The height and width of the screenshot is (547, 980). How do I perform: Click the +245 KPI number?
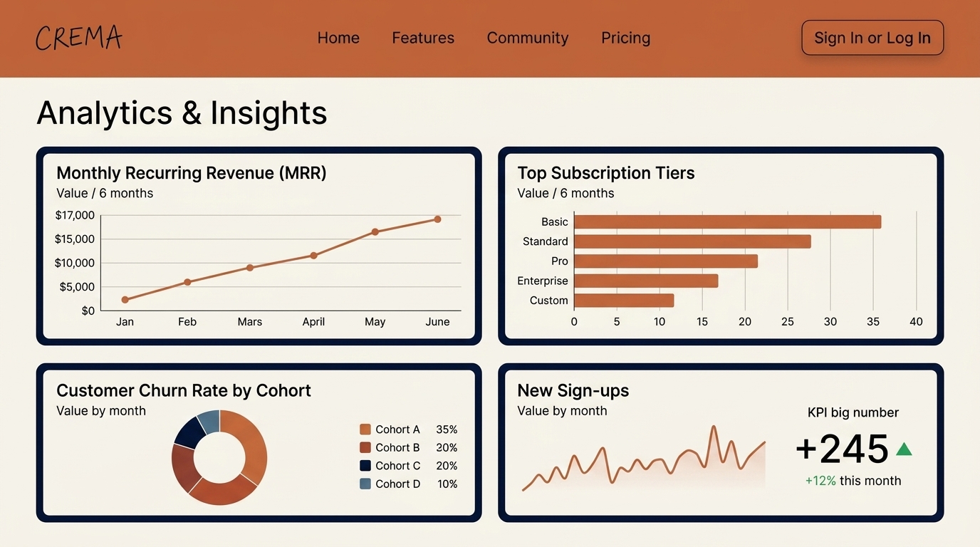click(x=842, y=449)
